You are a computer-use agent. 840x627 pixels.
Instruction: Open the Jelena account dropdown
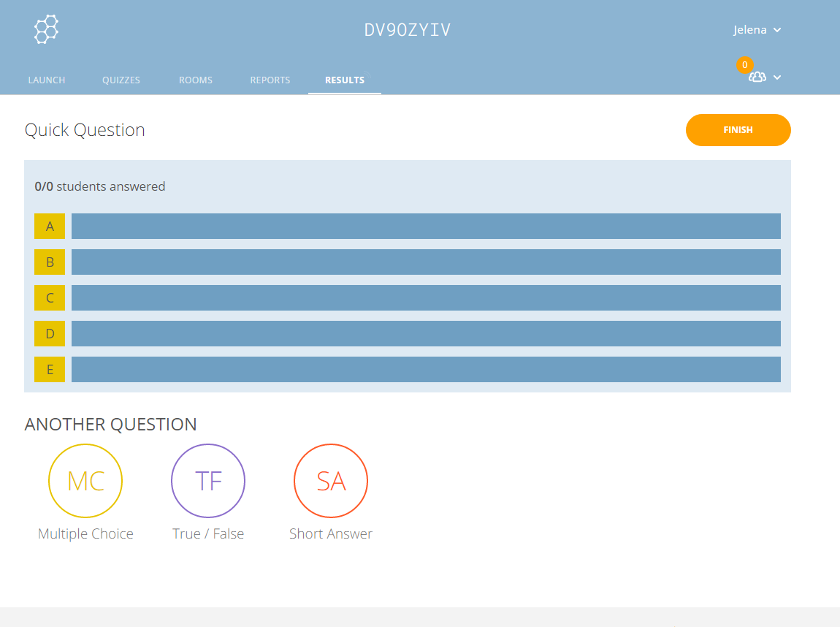tap(757, 30)
